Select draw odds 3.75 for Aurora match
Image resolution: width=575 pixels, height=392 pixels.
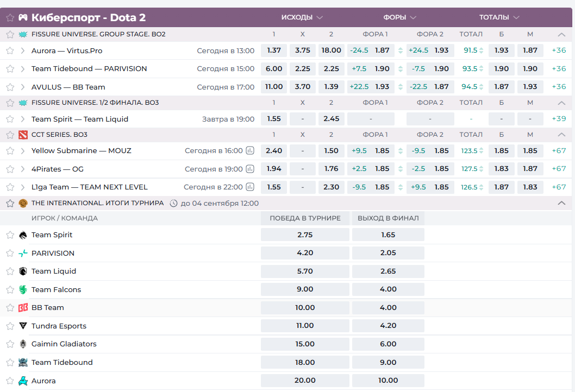[303, 50]
